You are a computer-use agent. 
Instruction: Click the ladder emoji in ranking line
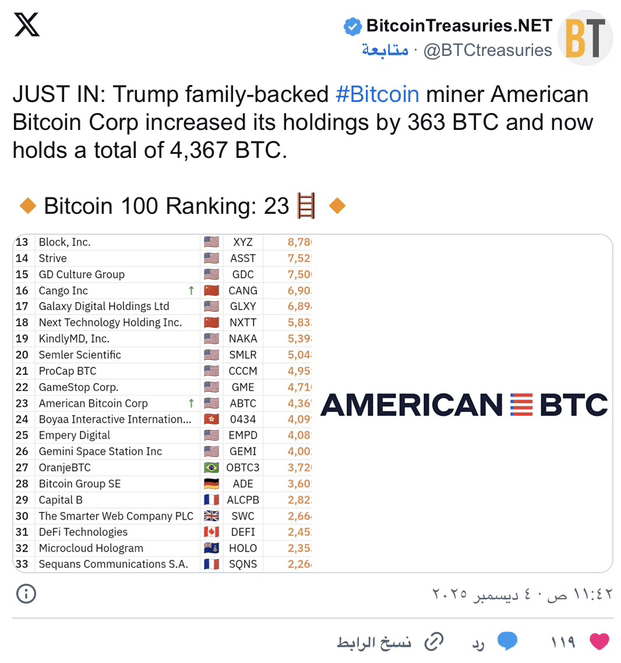tap(306, 206)
